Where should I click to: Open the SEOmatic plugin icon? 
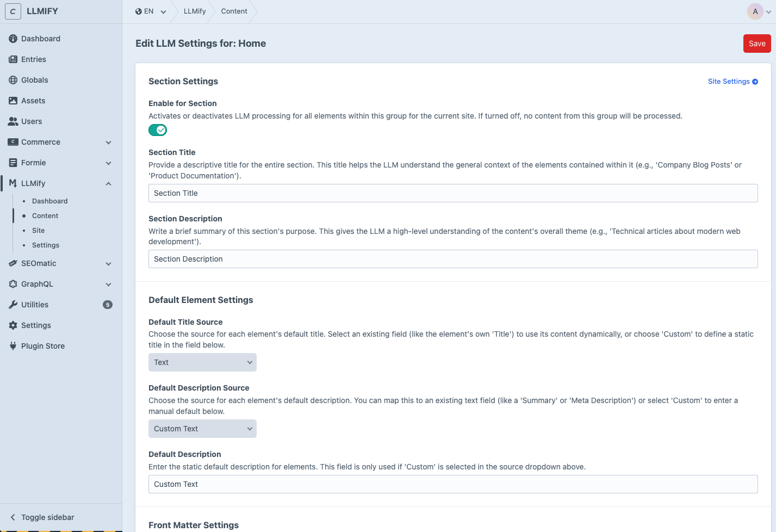[13, 263]
